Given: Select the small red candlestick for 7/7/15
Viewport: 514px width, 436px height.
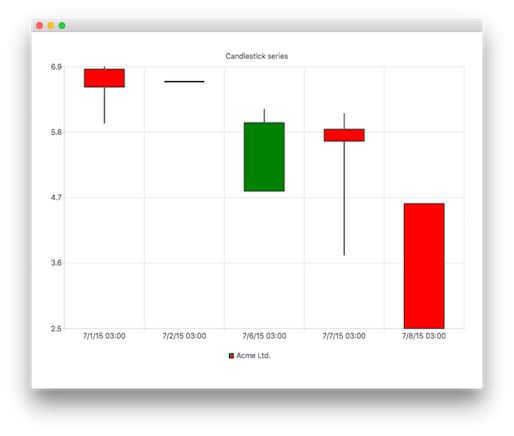Looking at the screenshot, I should coord(344,135).
